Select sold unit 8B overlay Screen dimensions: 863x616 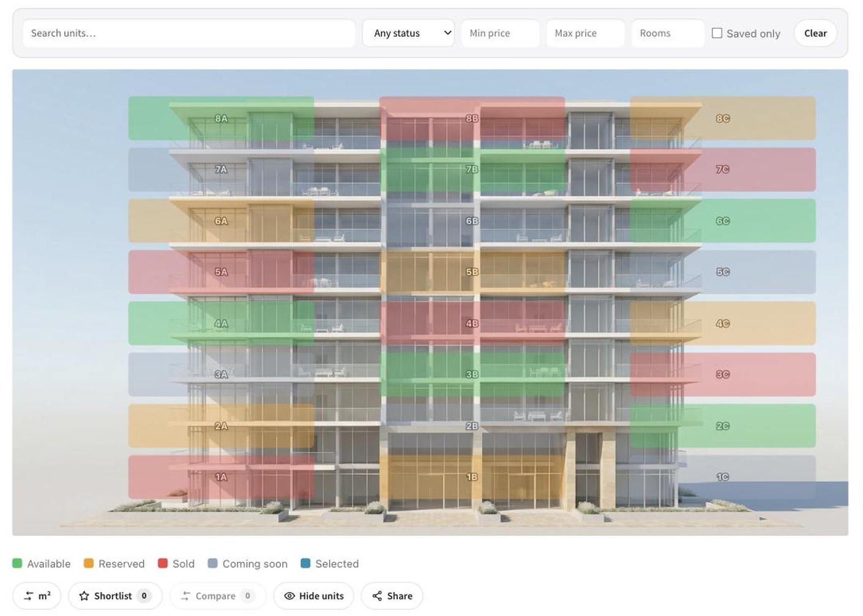[x=472, y=118]
